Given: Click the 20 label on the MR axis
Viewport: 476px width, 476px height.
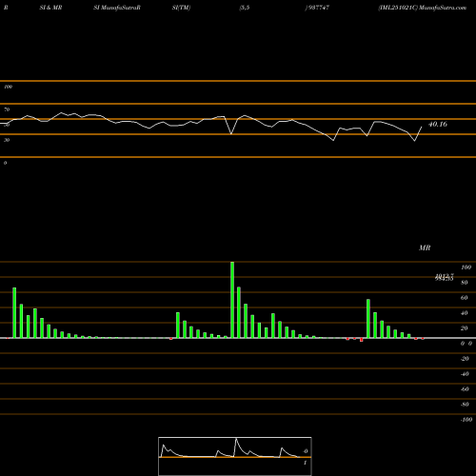Looking at the screenshot, I should [465, 328].
